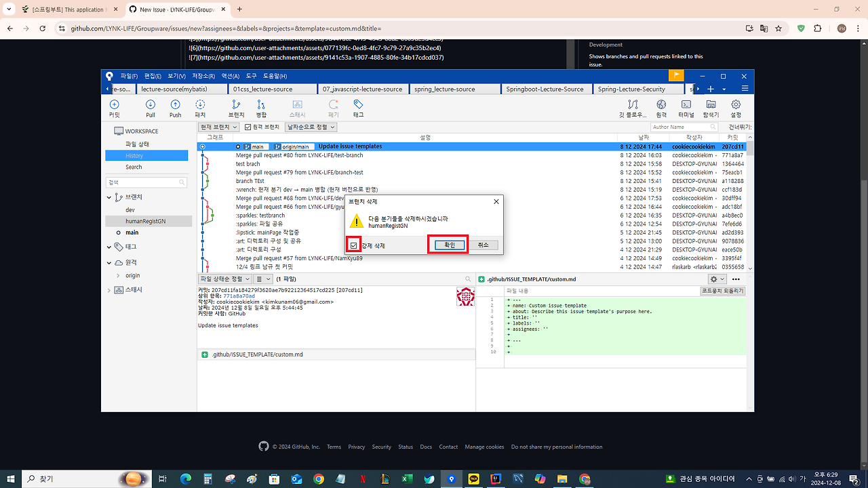The height and width of the screenshot is (488, 868).
Task: Expand the origin remote node
Action: pyautogui.click(x=118, y=276)
